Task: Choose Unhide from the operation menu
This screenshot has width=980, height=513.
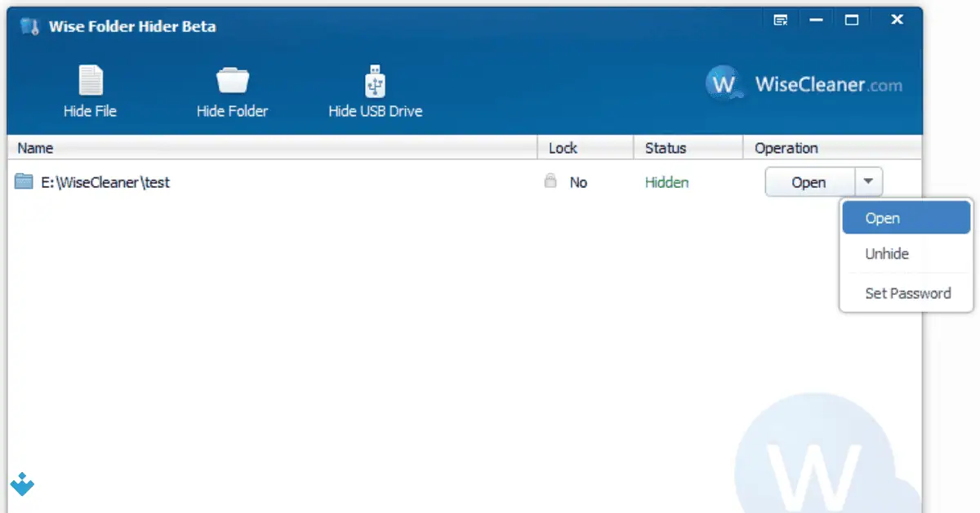Action: (x=886, y=253)
